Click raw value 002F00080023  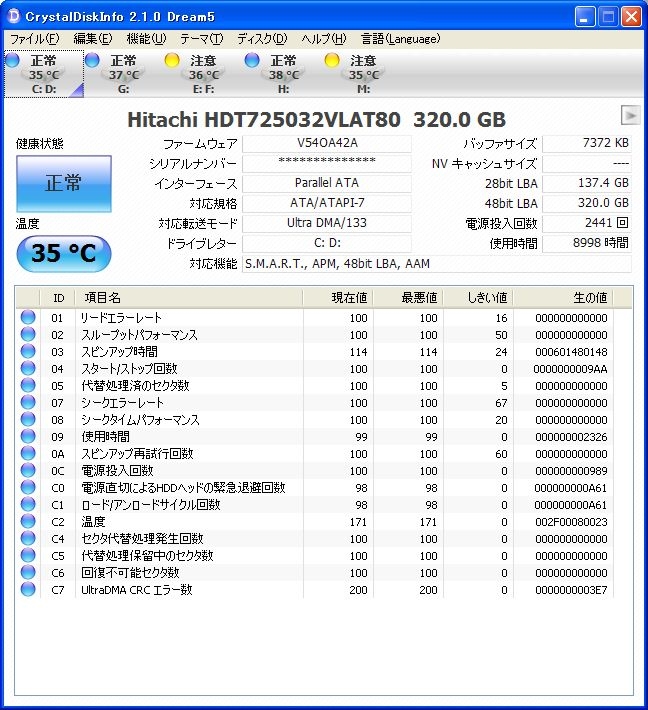tap(571, 522)
